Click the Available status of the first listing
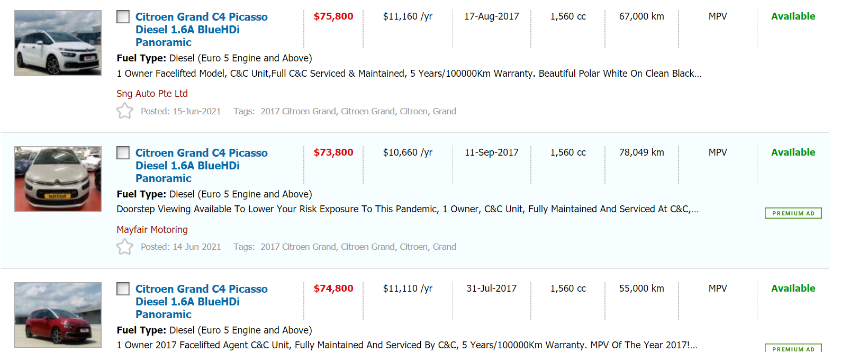 (793, 16)
